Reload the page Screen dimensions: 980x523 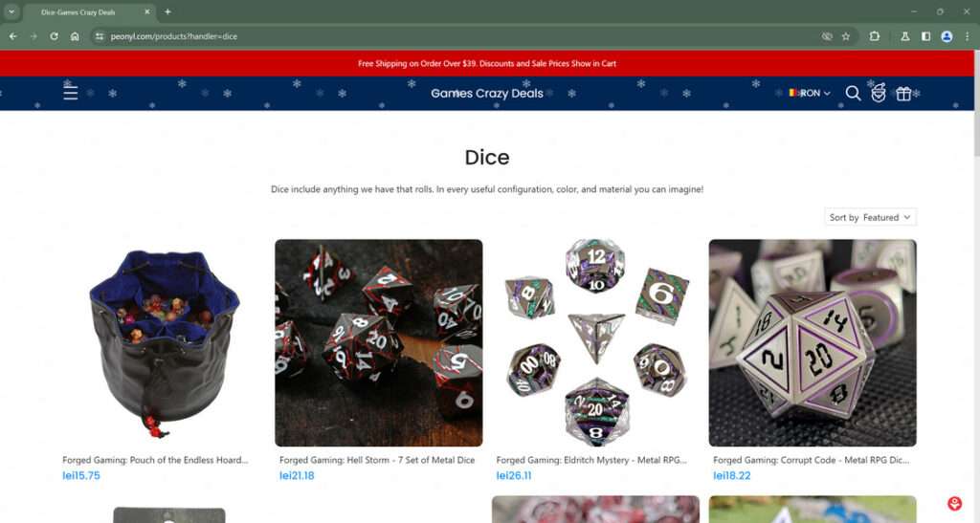[54, 36]
